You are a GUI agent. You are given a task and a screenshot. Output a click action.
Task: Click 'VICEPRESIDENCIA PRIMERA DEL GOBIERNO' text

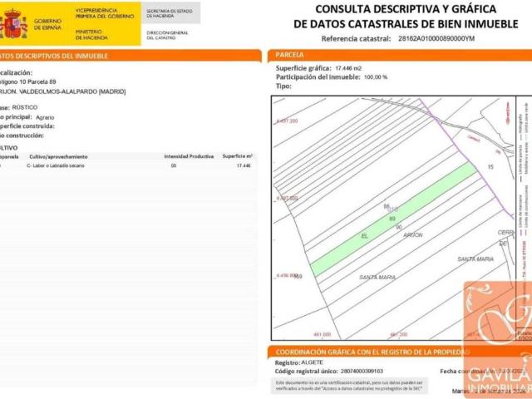[x=105, y=13]
